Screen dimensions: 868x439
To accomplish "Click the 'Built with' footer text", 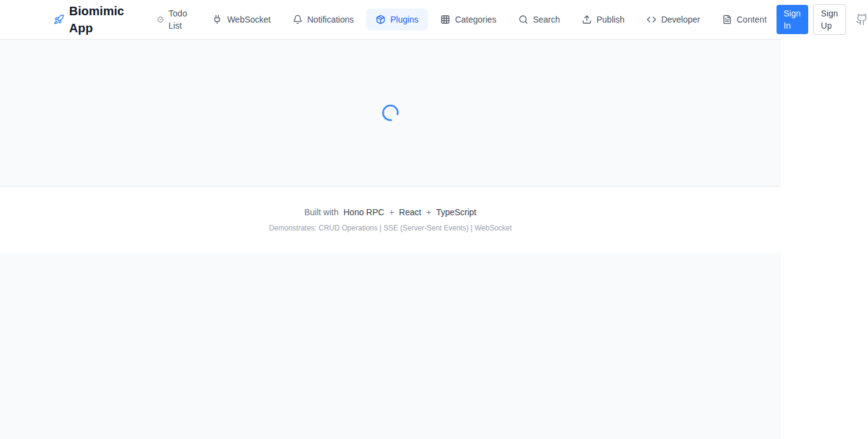I will coord(321,212).
